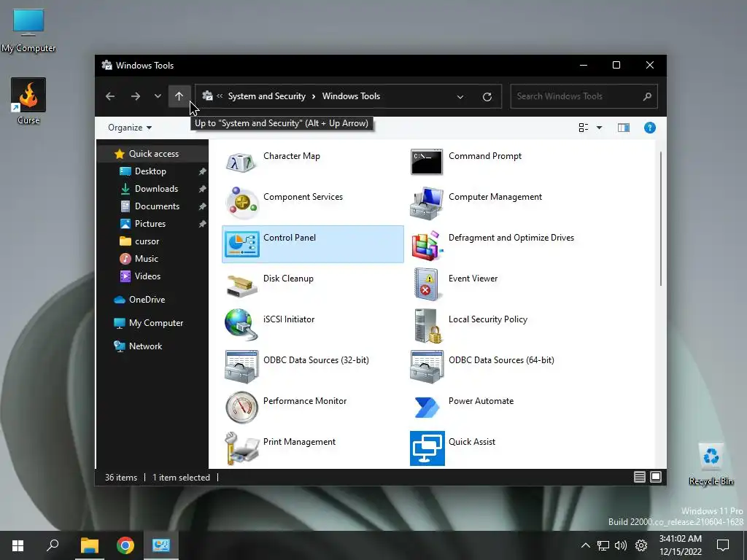747x560 pixels.
Task: Click System and Security breadcrumb
Action: coord(267,96)
